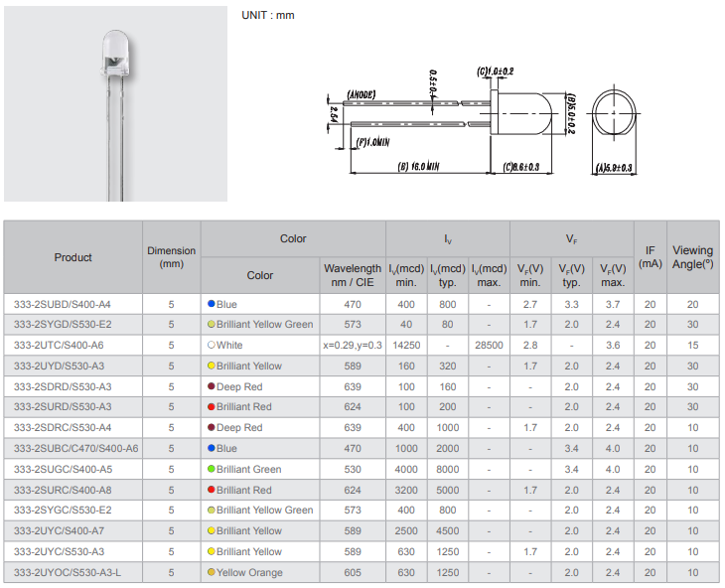
Task: Click the LED product photo thumbnail
Action: (115, 103)
